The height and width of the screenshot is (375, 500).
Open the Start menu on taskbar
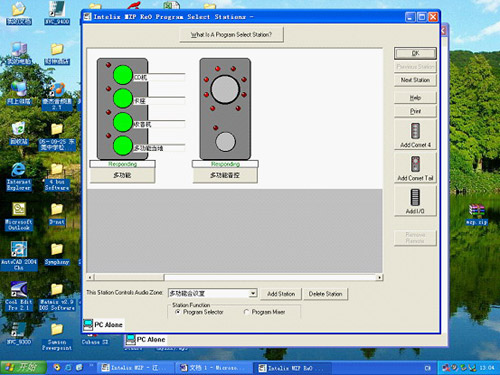[23, 367]
